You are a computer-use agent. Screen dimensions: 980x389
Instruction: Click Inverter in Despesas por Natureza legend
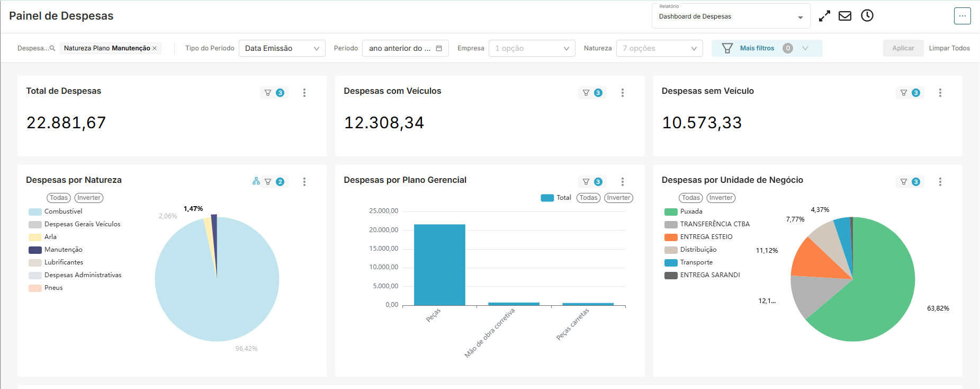tap(89, 198)
